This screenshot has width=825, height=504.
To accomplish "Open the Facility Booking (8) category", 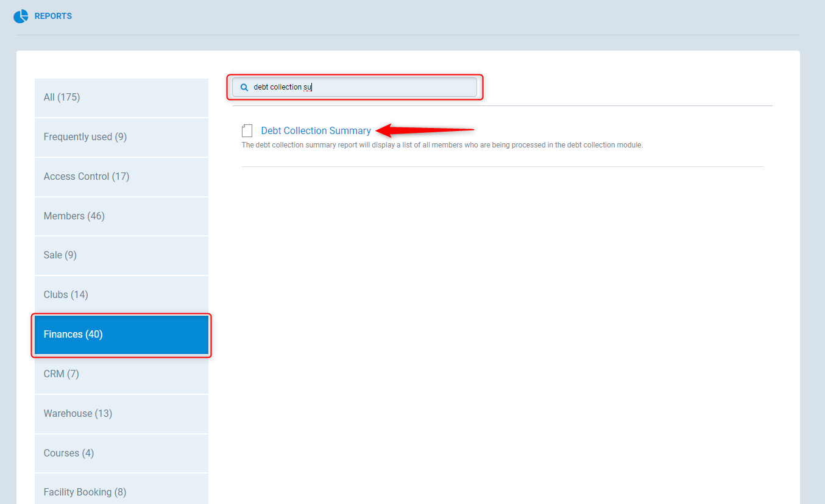I will (121, 491).
